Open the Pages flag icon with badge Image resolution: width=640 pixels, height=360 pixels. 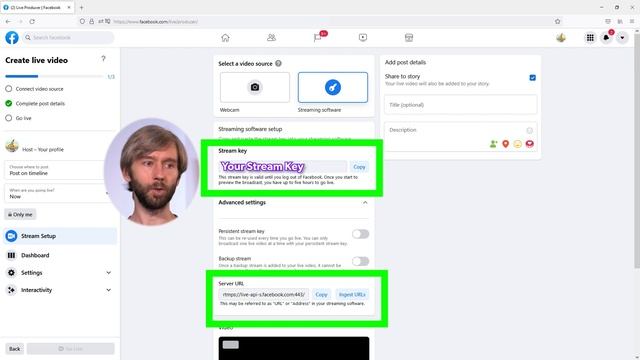click(x=318, y=38)
